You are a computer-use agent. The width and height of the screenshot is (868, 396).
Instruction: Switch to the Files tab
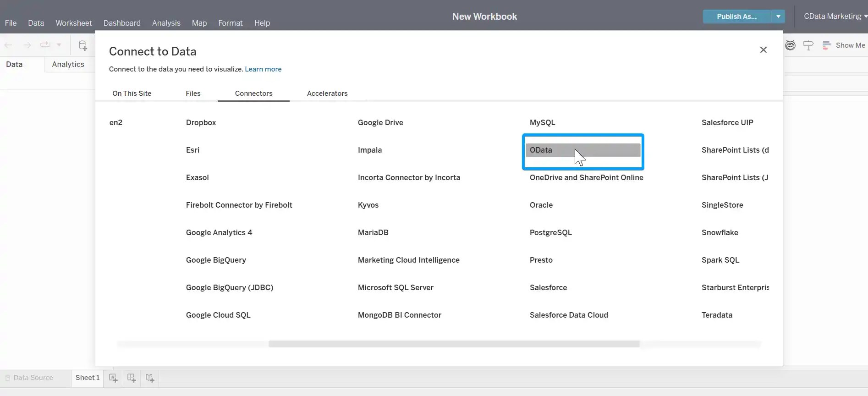tap(193, 93)
